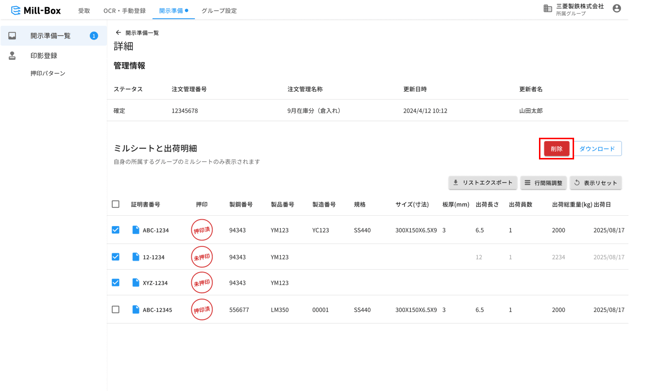
Task: Select the 開示準備 tab
Action: point(173,11)
